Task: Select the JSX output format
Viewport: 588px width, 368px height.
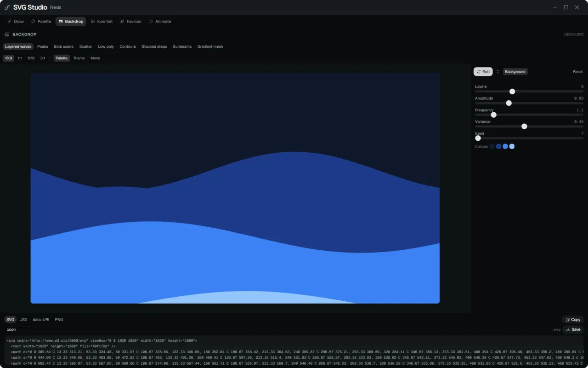Action: [23, 320]
